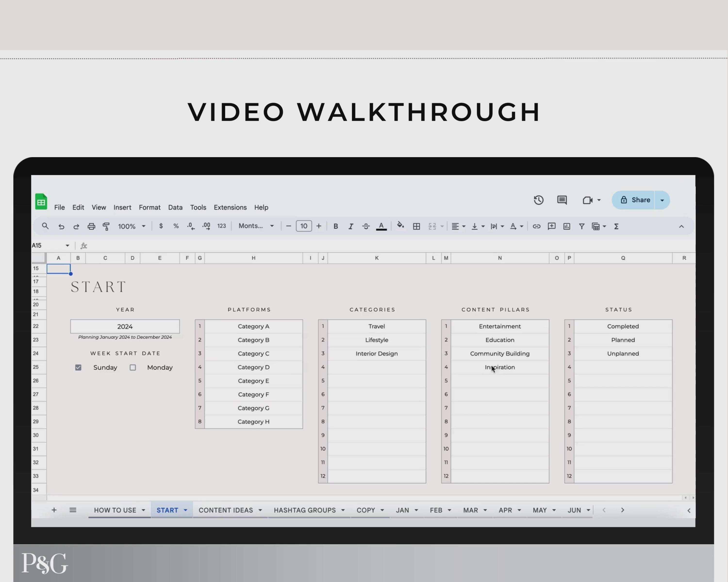Create a filter with funnel icon
Viewport: 728px width, 582px height.
(x=581, y=226)
